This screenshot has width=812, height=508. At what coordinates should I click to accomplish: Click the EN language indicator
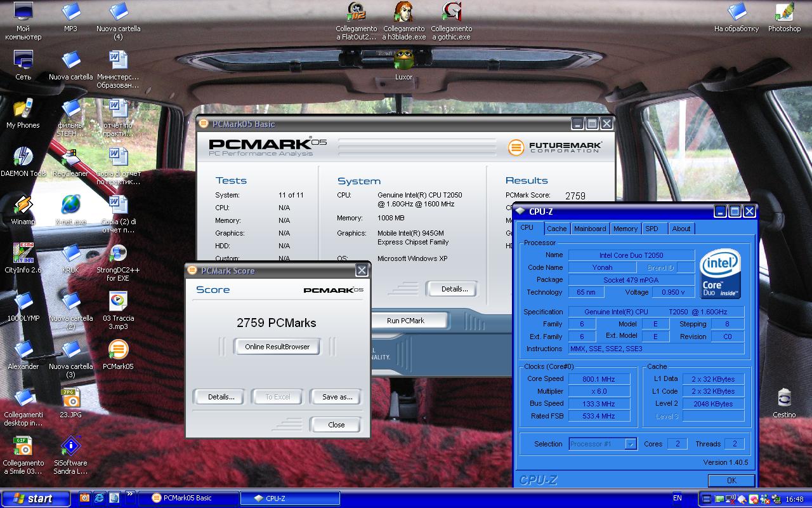point(678,498)
